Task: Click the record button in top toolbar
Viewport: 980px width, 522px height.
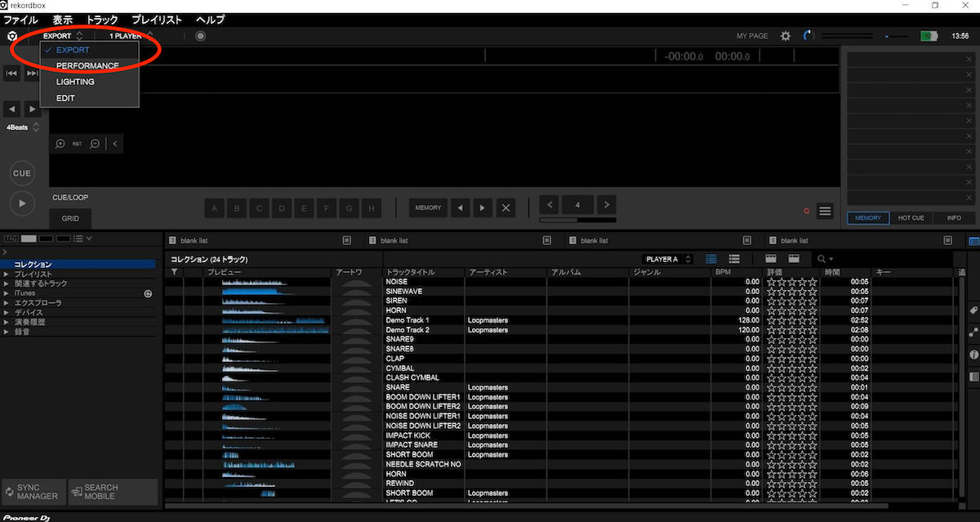Action: 201,36
